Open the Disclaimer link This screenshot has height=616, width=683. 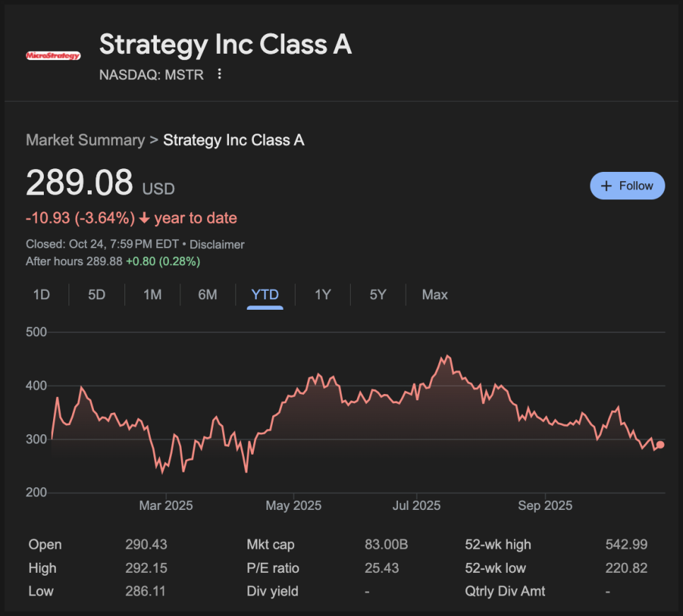click(217, 245)
